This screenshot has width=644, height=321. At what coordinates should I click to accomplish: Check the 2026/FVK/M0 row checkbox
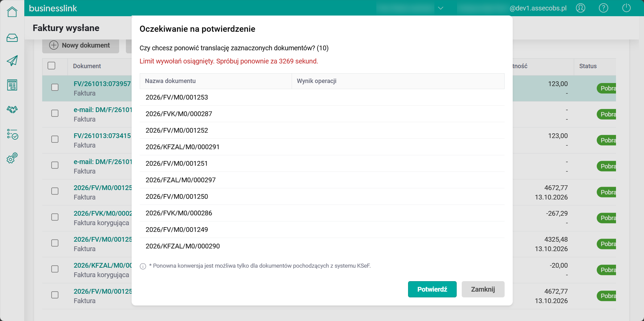[x=55, y=217]
